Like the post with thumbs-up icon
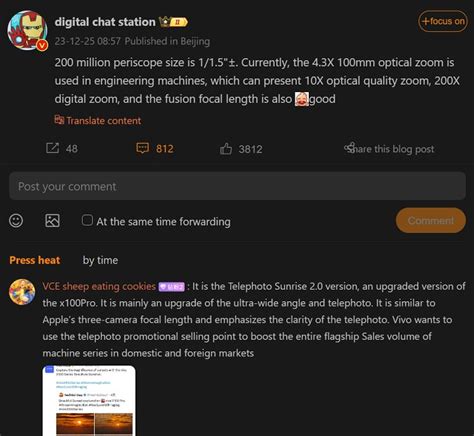The image size is (474, 436). [226, 149]
